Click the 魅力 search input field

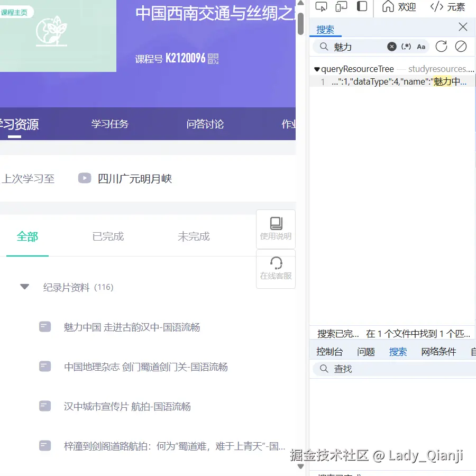(358, 47)
